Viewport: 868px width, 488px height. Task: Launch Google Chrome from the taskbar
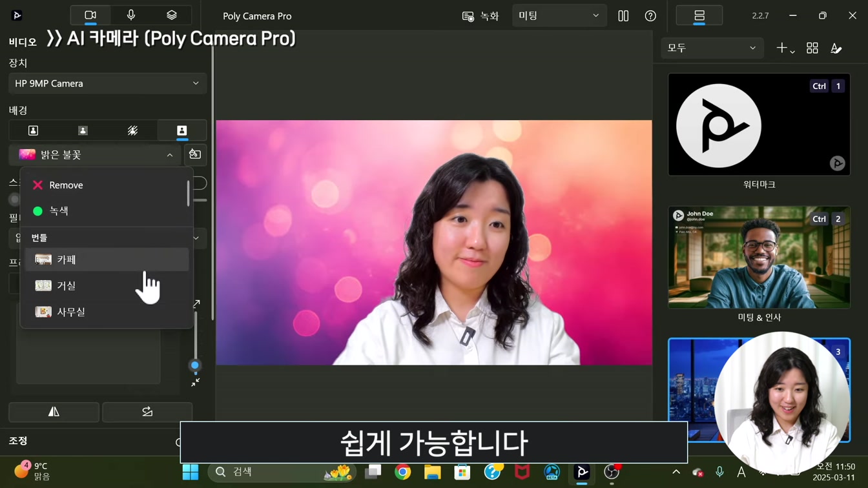coord(403,472)
